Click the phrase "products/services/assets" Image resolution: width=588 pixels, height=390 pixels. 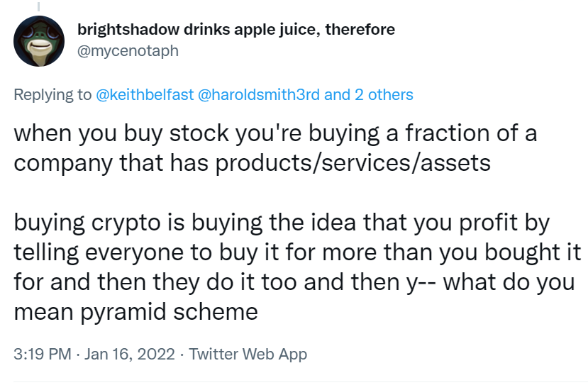353,163
